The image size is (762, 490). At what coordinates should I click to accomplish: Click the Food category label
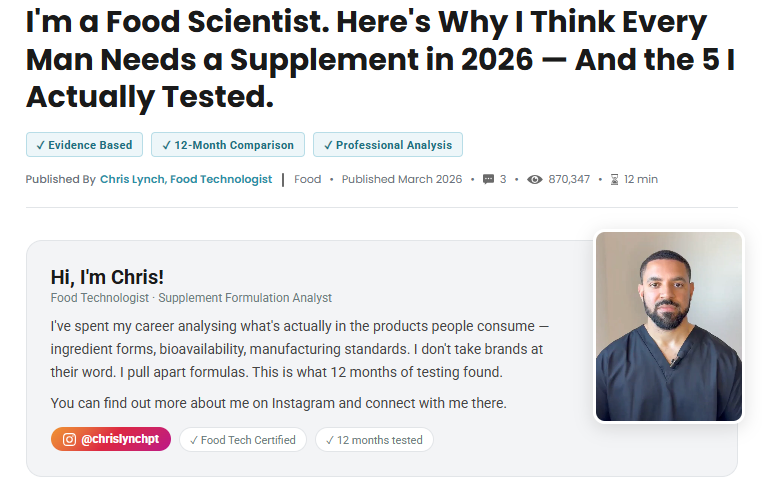[308, 179]
